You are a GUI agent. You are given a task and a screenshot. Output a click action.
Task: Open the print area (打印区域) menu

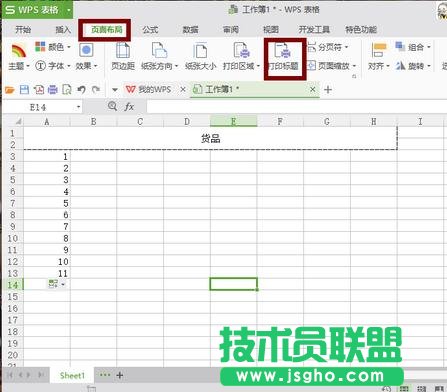pyautogui.click(x=241, y=57)
